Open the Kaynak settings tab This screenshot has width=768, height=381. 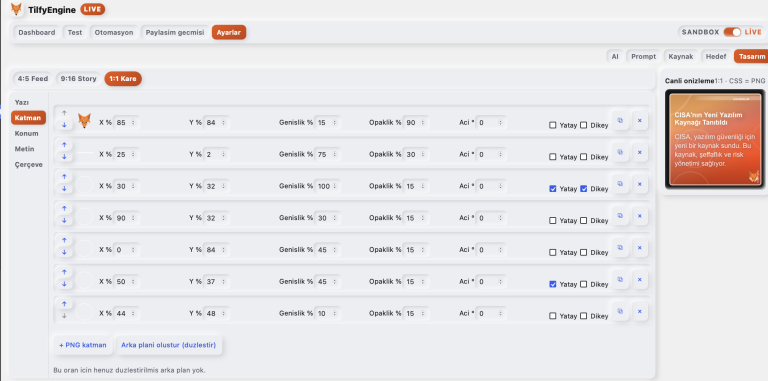pyautogui.click(x=681, y=56)
